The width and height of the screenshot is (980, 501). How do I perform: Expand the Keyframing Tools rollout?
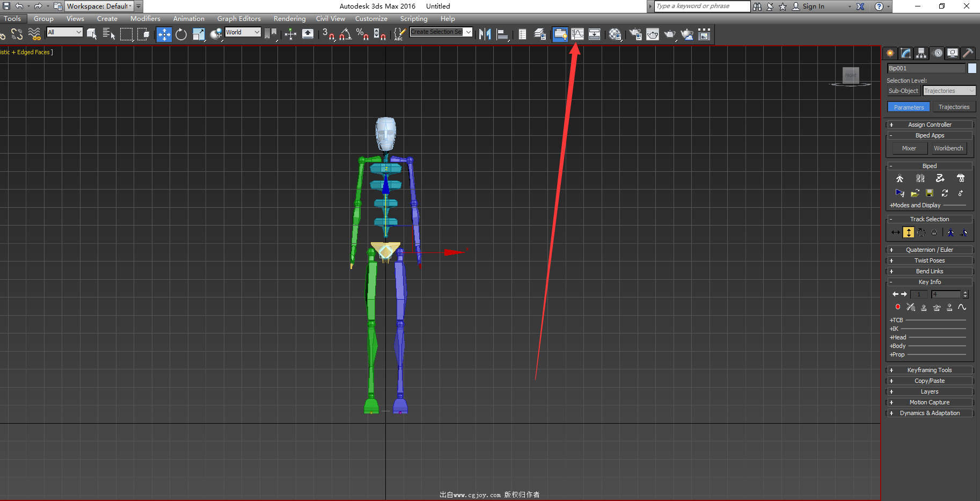[930, 370]
